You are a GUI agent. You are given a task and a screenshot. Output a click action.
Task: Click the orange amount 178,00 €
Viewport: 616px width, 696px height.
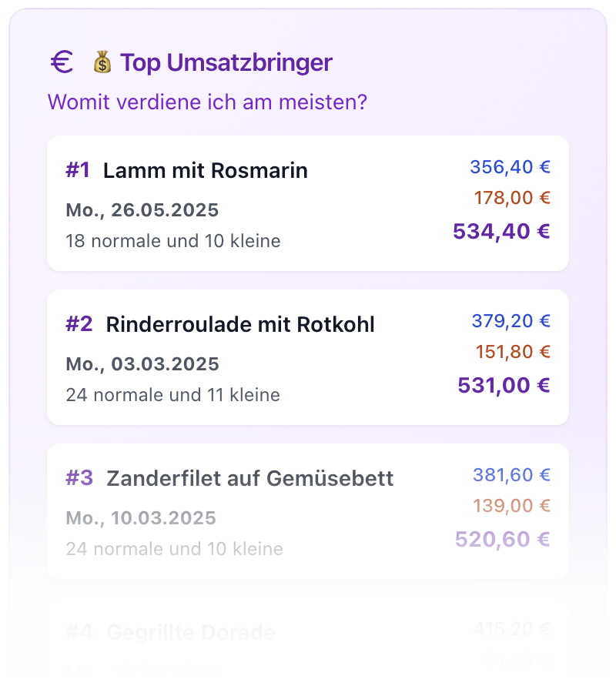[512, 198]
